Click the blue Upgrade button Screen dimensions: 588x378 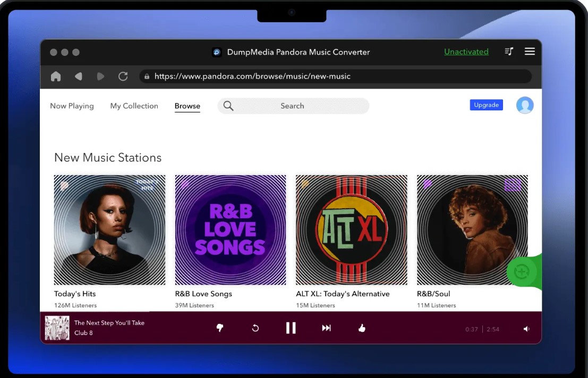point(486,105)
